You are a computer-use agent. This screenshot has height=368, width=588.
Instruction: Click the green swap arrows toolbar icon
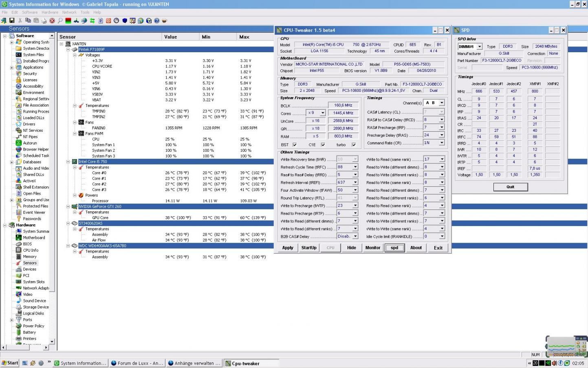(x=92, y=20)
